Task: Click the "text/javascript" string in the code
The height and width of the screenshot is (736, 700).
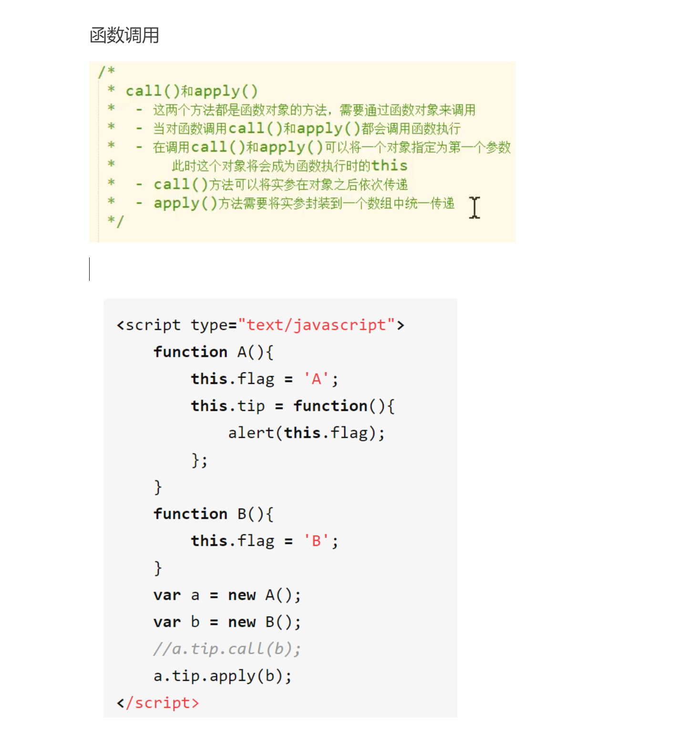Action: point(316,325)
